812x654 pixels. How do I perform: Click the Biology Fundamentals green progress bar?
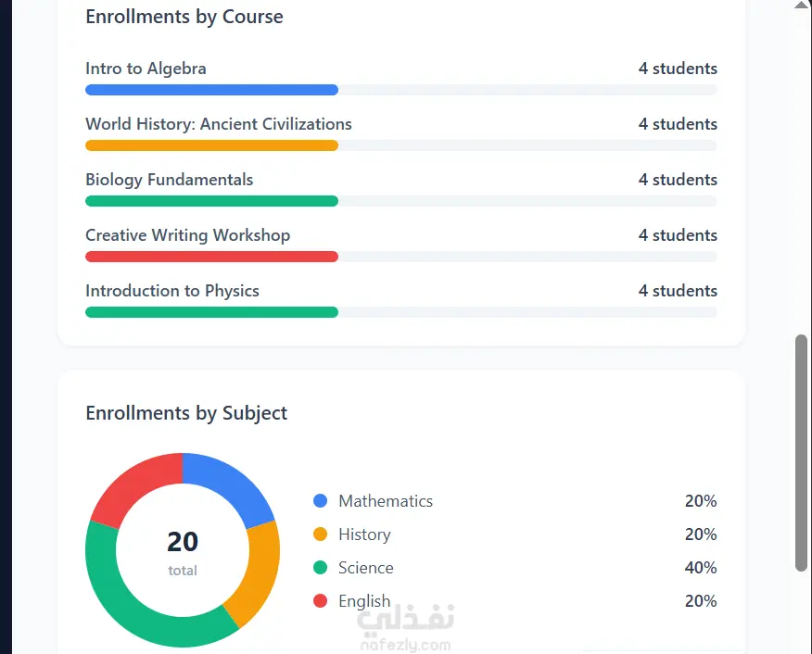point(211,201)
